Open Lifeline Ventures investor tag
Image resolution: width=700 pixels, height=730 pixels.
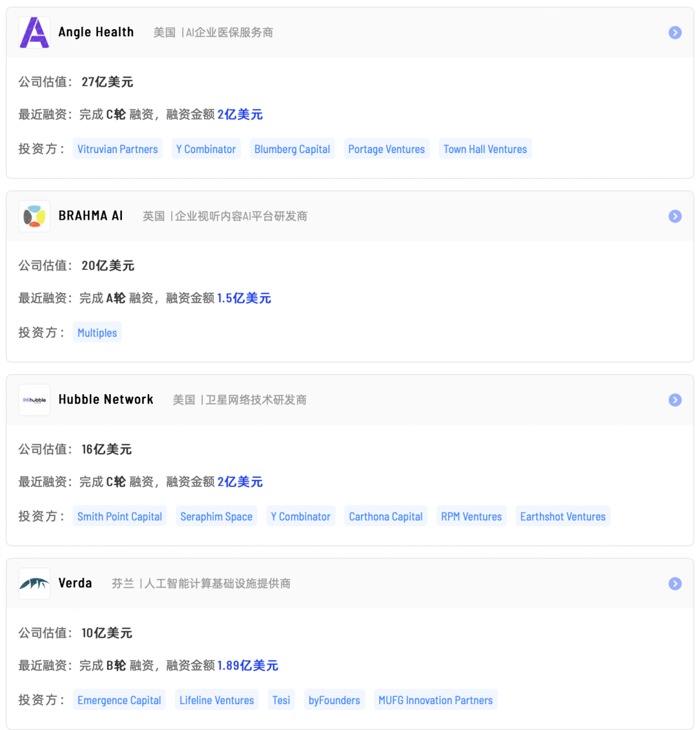tap(217, 700)
